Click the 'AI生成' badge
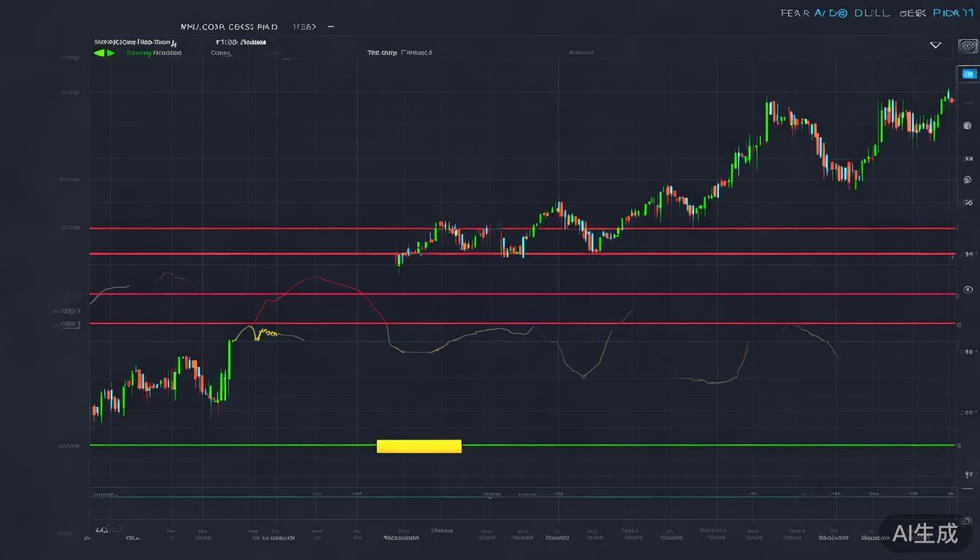 coord(925,533)
